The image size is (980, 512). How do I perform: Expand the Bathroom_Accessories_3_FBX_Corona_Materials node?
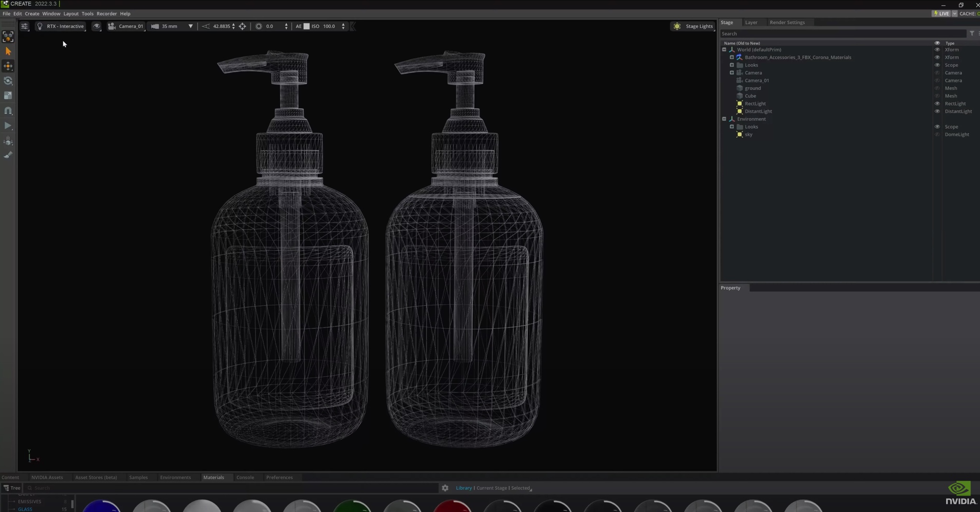click(x=732, y=57)
